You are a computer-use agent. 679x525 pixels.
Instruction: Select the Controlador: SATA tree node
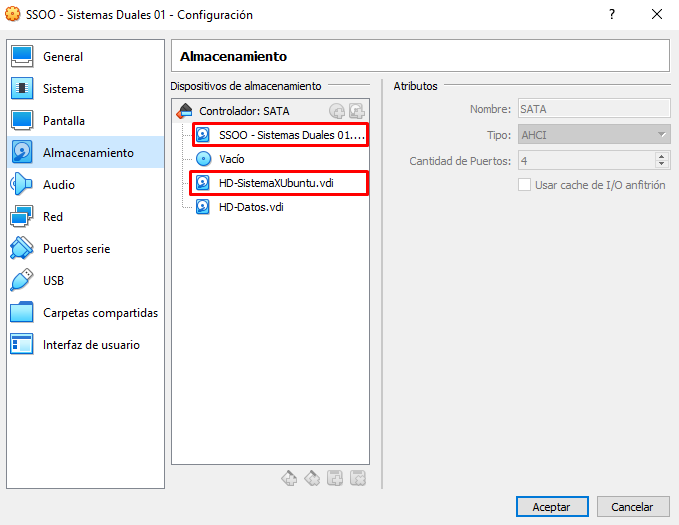[x=243, y=111]
